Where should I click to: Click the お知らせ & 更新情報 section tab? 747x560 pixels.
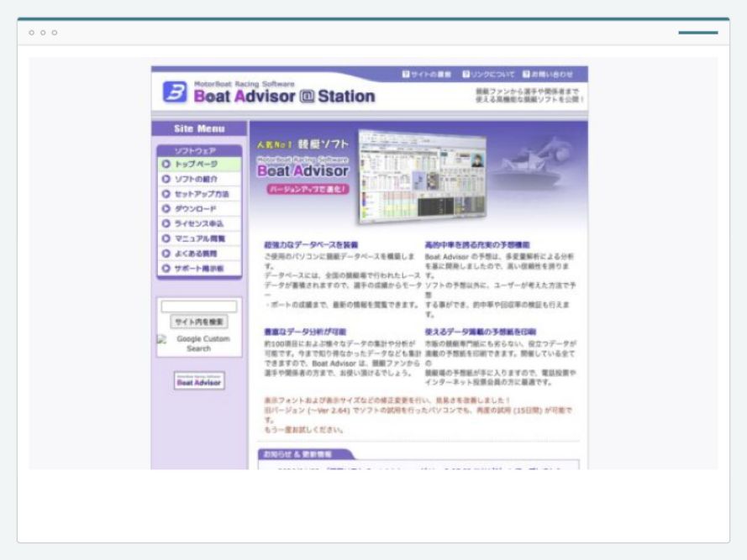tap(305, 454)
